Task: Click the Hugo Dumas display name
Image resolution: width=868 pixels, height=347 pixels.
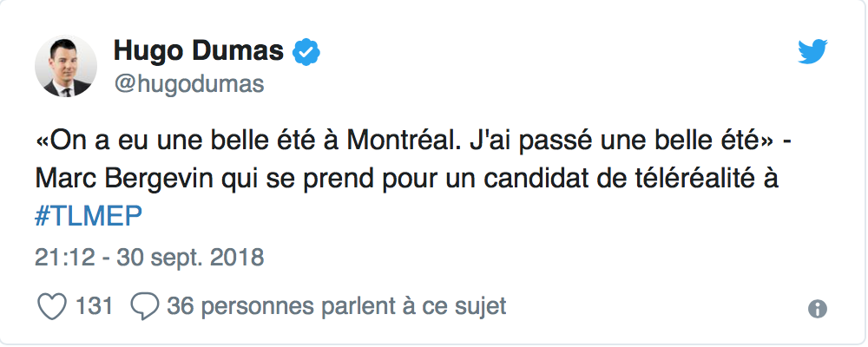Action: (x=198, y=53)
